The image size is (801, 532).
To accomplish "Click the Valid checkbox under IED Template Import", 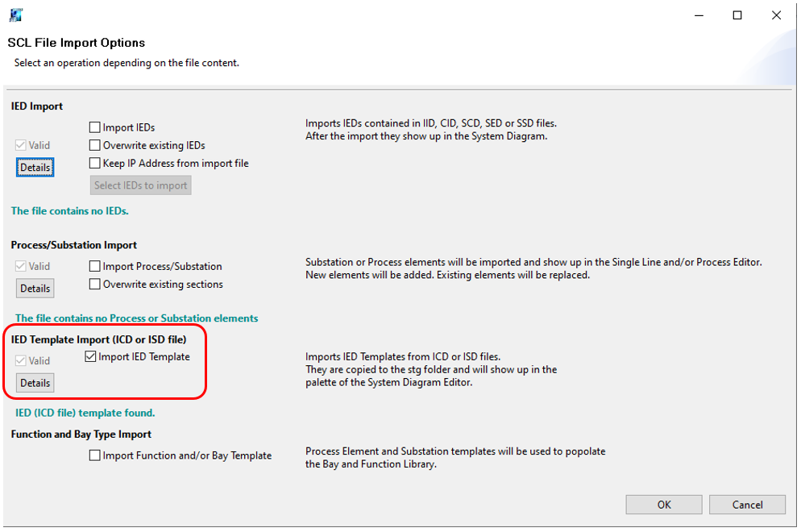I will tap(20, 361).
